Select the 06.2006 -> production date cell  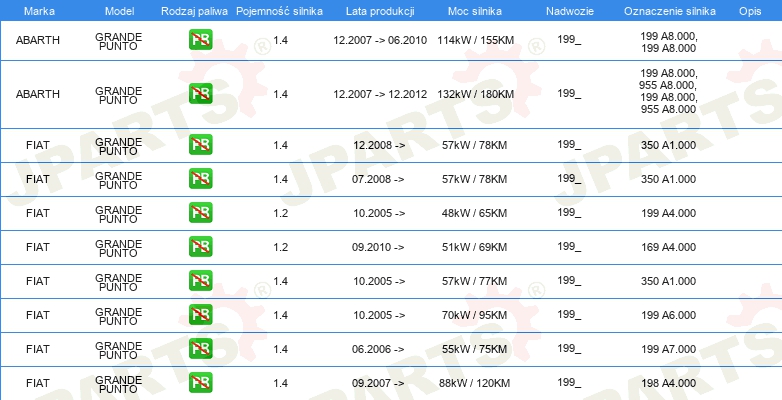pyautogui.click(x=378, y=349)
